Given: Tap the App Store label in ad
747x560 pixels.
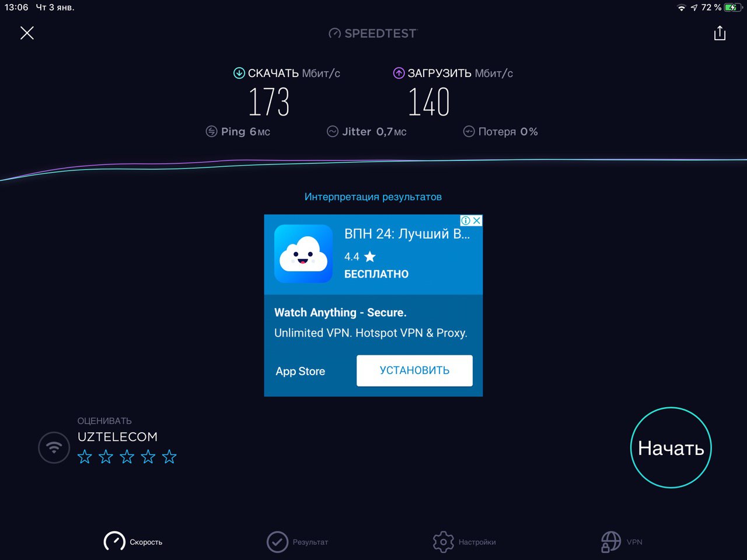Looking at the screenshot, I should [300, 371].
